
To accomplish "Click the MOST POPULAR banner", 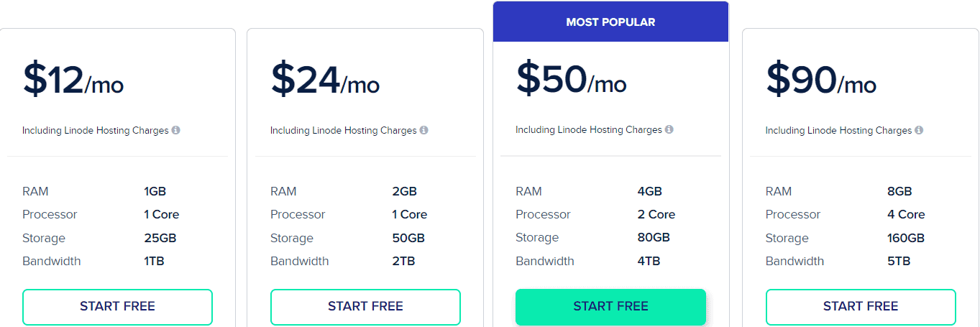I will (610, 22).
